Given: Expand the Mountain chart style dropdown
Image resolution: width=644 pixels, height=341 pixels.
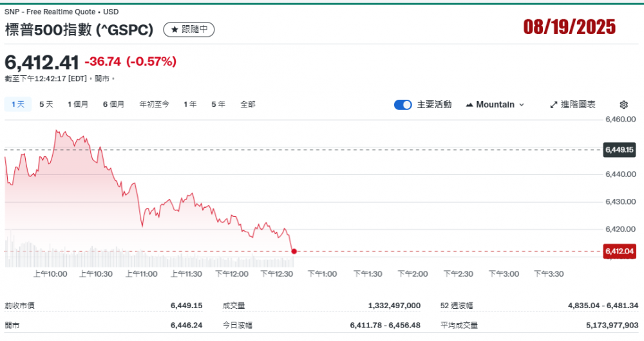Looking at the screenshot, I should pyautogui.click(x=522, y=105).
